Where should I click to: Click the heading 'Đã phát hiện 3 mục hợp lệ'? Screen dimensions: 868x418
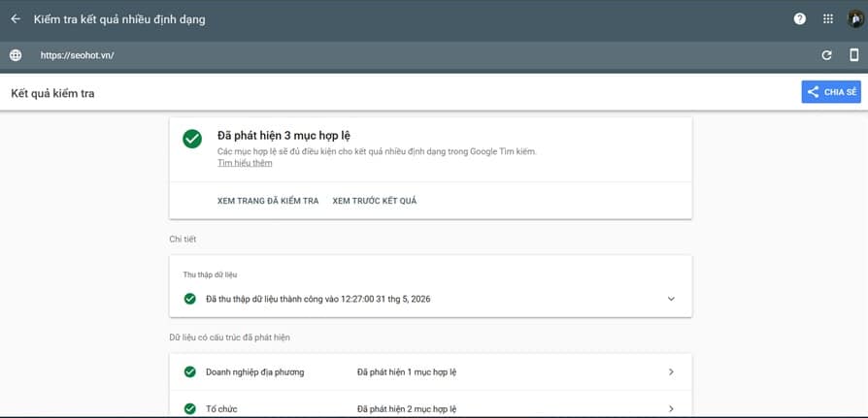(x=284, y=136)
